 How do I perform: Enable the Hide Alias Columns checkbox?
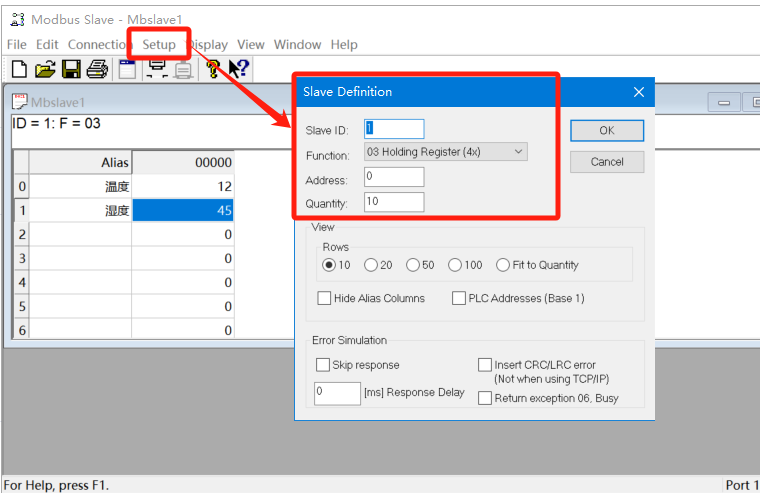pos(324,298)
